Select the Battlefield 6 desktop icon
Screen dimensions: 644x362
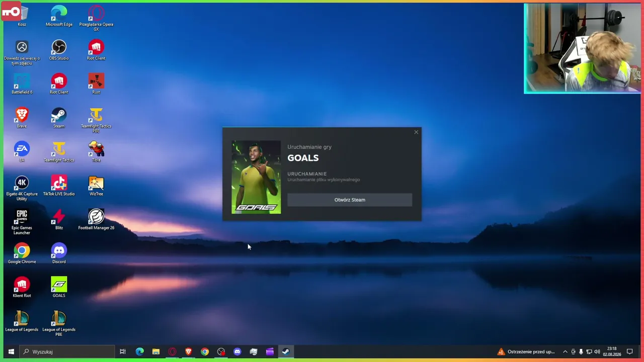(x=22, y=84)
